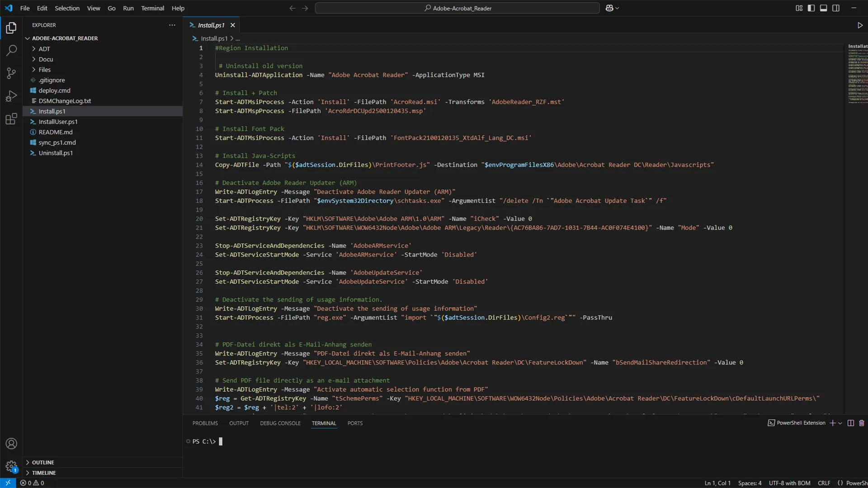Toggle the secondary side bar layout button

[x=836, y=8]
